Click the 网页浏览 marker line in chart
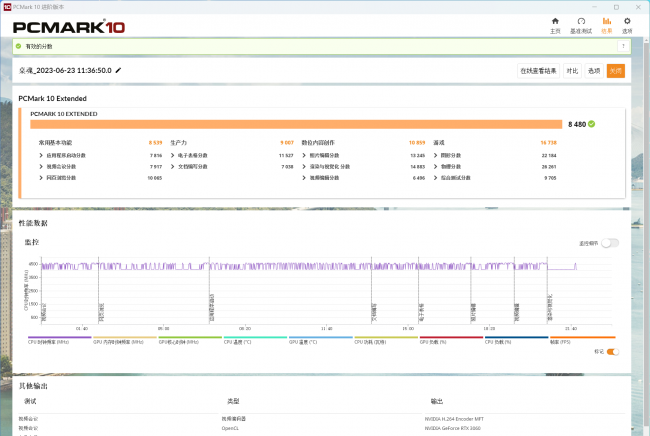 click(98, 290)
